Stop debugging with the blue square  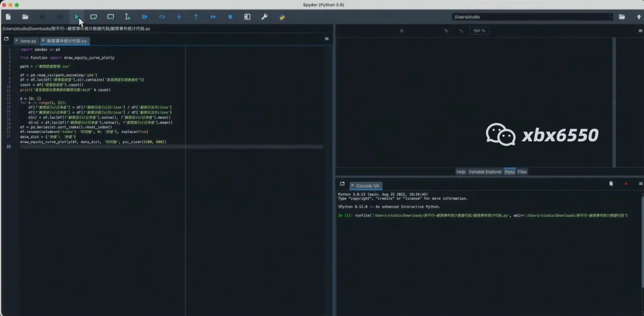230,17
